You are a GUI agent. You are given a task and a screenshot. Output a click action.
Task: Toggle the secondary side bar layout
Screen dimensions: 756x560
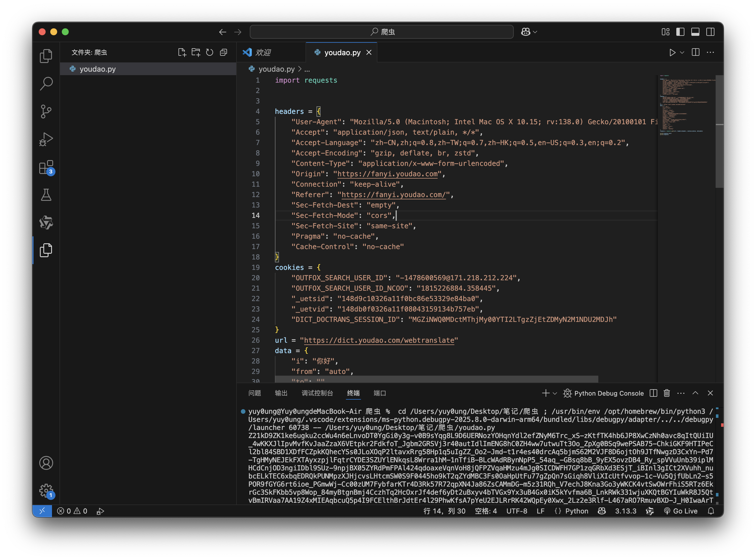(x=710, y=32)
